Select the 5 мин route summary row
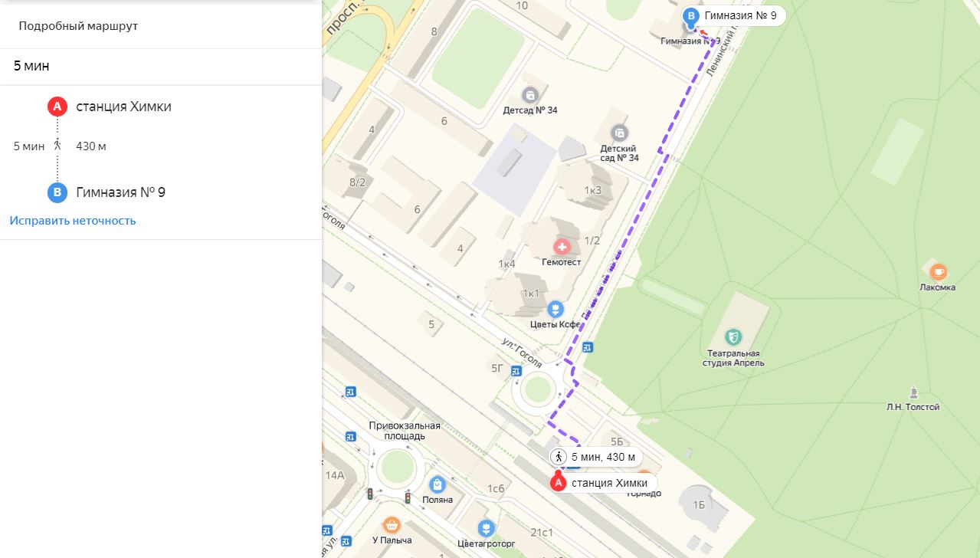 [161, 67]
